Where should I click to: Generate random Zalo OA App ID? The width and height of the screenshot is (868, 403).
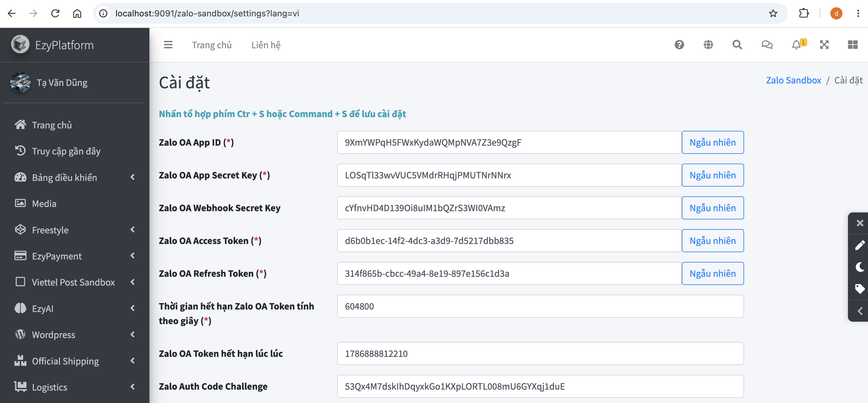713,142
